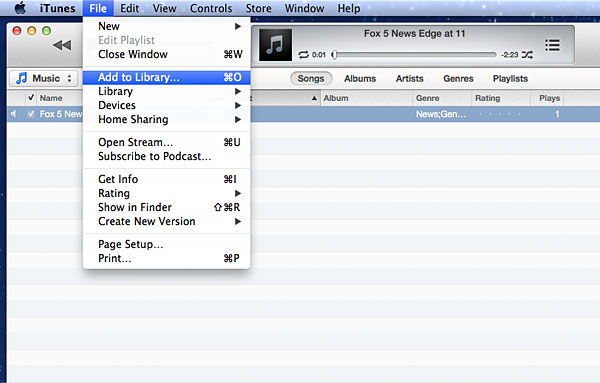Click the sort direction triangle arrow
The image size is (600, 383).
click(x=314, y=98)
